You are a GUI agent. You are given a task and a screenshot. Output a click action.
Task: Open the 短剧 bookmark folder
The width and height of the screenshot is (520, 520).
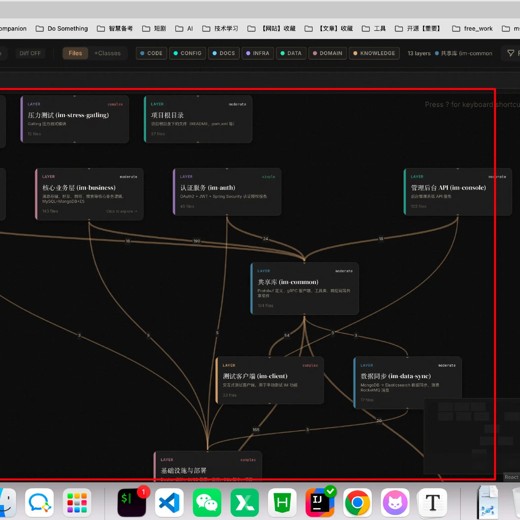pyautogui.click(x=154, y=29)
